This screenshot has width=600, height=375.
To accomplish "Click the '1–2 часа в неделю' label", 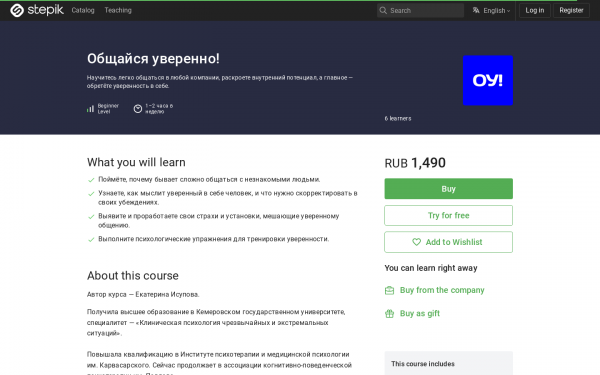I will click(159, 109).
